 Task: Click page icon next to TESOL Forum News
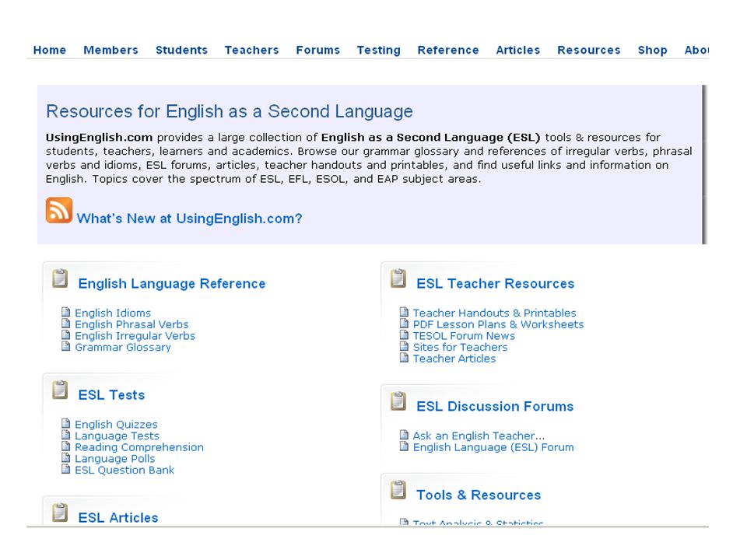coord(404,334)
